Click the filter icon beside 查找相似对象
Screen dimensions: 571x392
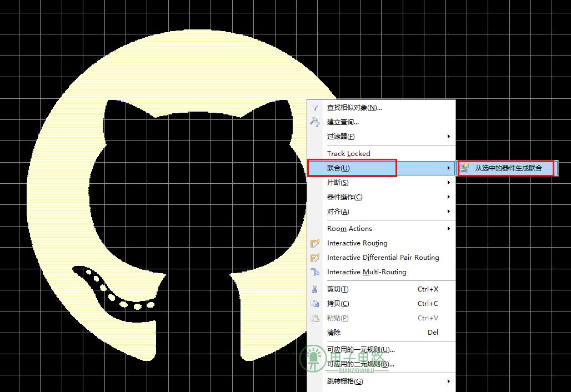(x=314, y=108)
